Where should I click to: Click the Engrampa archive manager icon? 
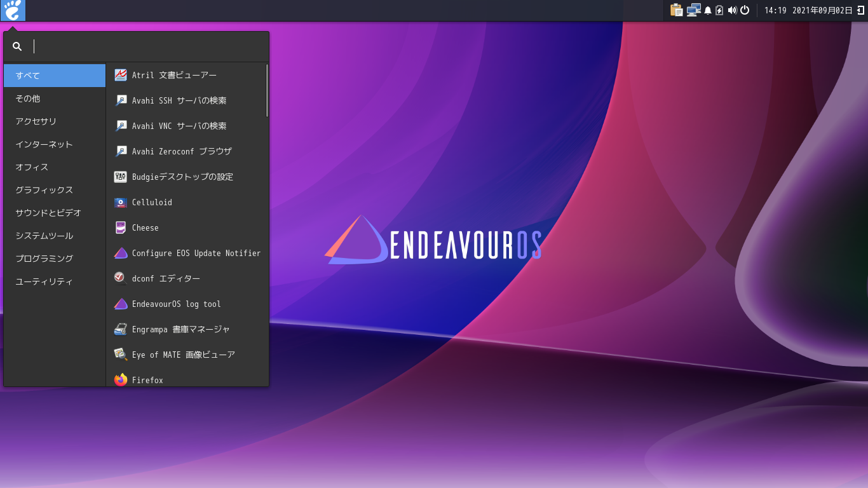tap(121, 329)
